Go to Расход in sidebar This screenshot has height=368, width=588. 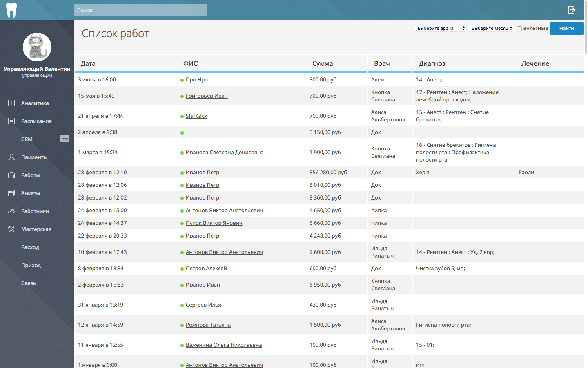click(30, 247)
